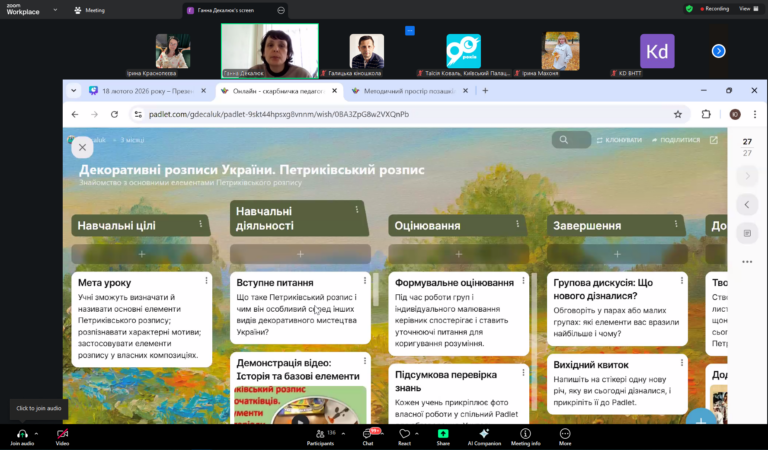Click the blue options button above the gallery
The width and height of the screenshot is (768, 450).
click(410, 31)
